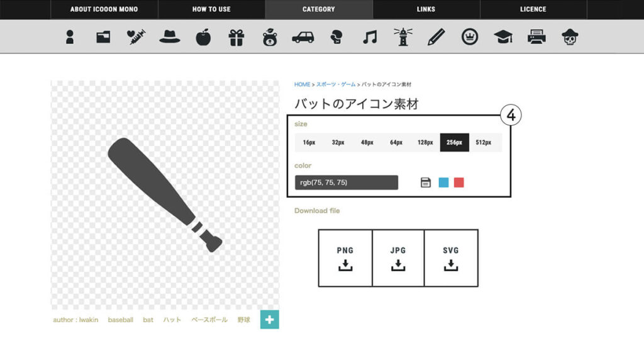Open the gift box category icon
The width and height of the screenshot is (644, 341).
[236, 37]
